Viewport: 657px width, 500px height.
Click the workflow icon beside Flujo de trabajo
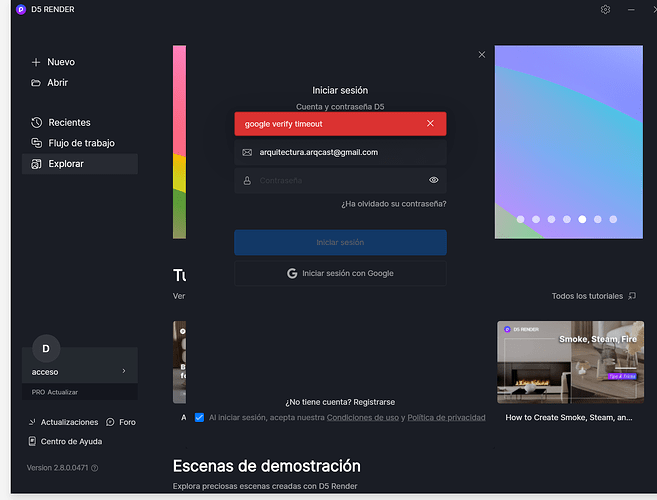[36, 143]
